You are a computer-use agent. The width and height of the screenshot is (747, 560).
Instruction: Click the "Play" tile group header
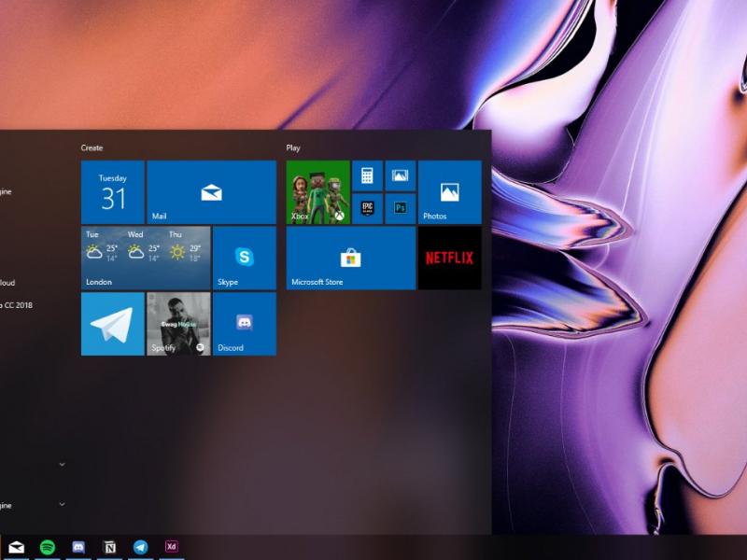[294, 147]
